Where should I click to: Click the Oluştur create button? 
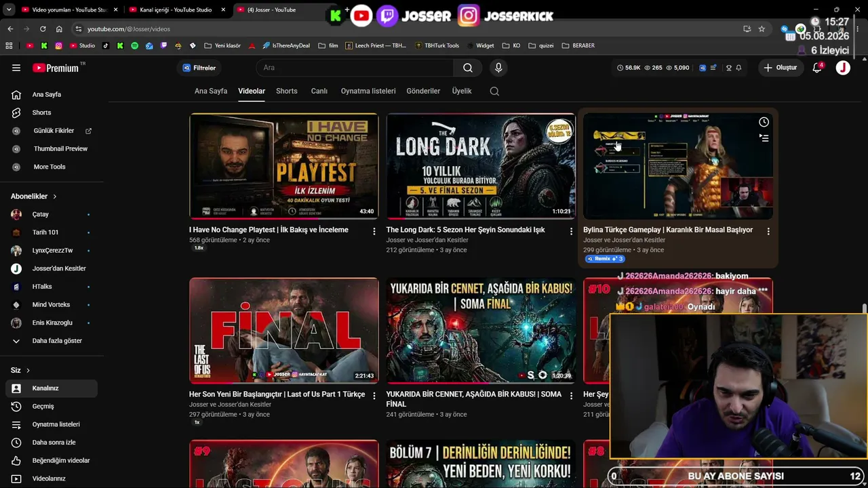[781, 68]
